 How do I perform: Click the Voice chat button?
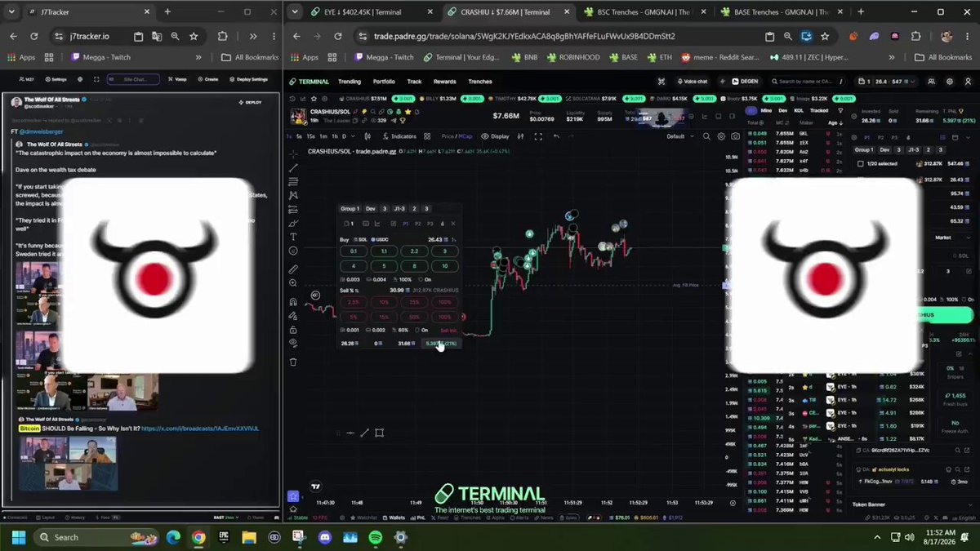tap(693, 82)
